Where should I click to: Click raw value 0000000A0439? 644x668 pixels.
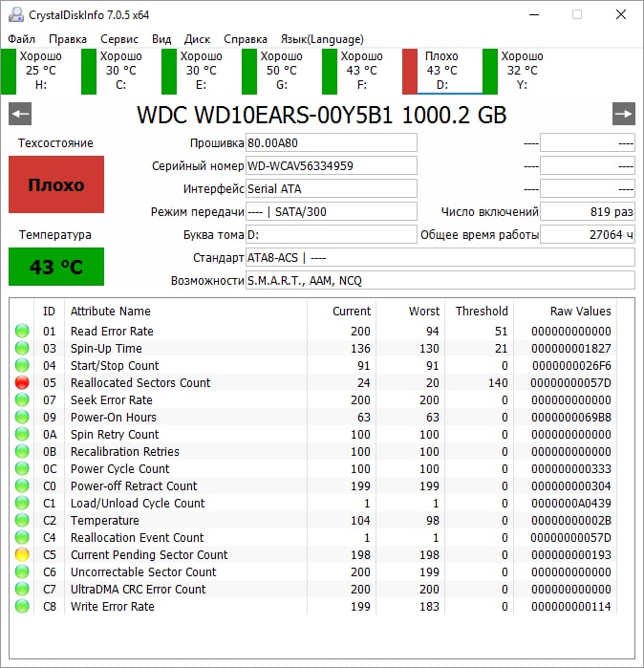tap(571, 503)
